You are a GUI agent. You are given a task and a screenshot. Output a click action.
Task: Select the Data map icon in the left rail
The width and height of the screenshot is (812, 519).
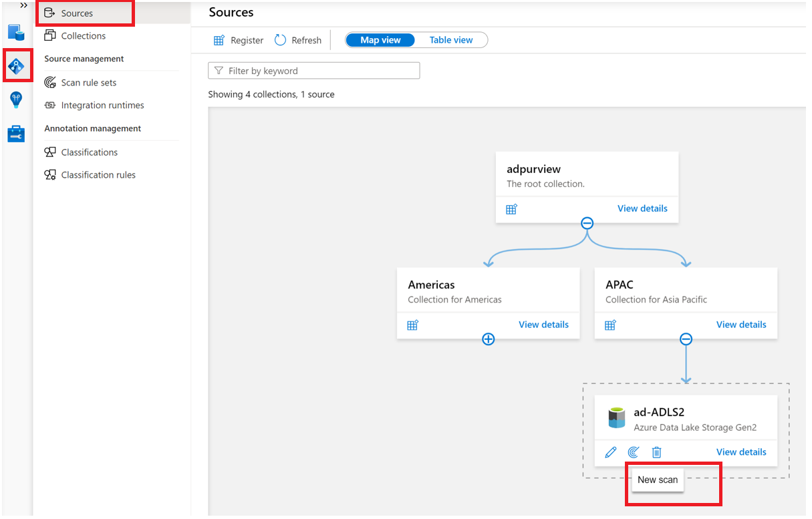(x=15, y=65)
